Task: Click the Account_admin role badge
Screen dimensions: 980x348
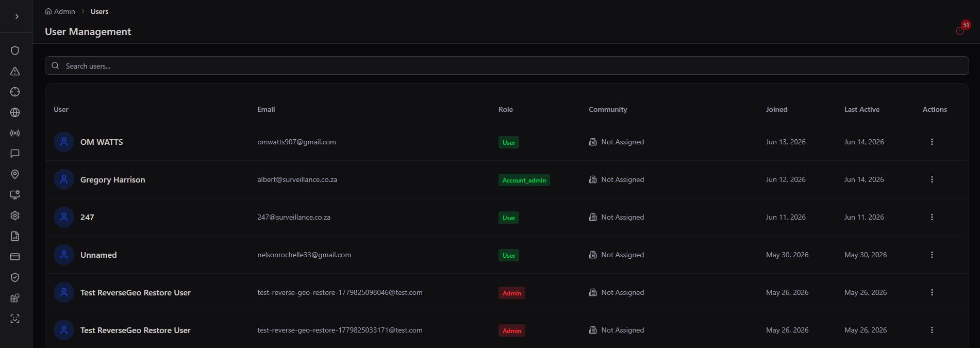Action: [524, 180]
